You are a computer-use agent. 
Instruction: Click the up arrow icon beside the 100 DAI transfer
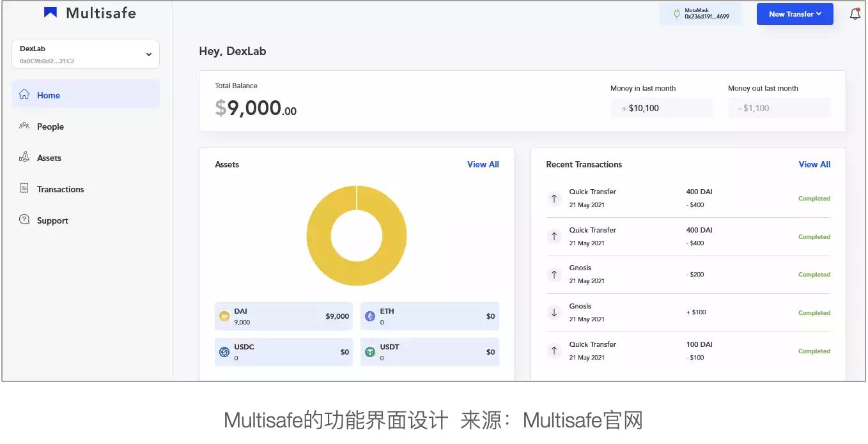click(554, 351)
